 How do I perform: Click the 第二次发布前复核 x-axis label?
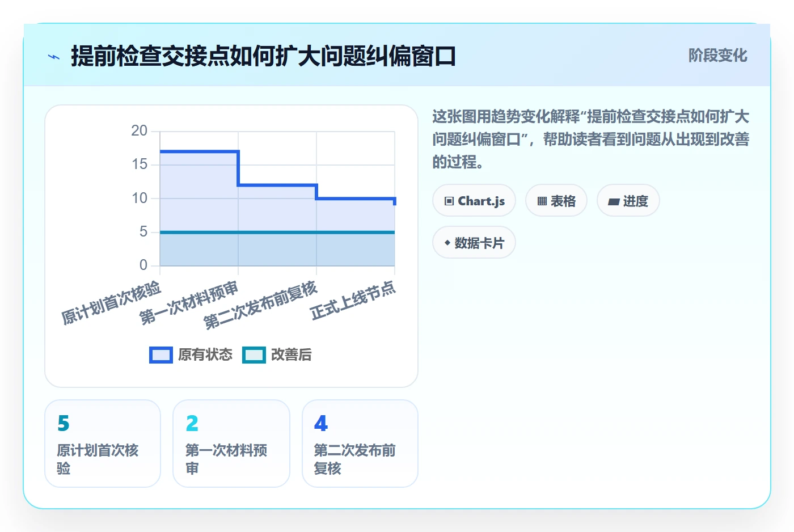point(261,305)
